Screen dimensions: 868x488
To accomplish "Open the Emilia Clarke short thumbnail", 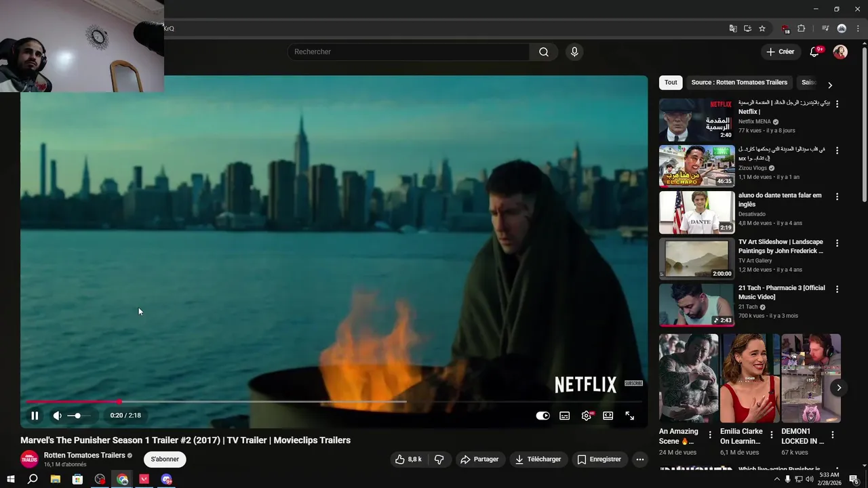I will tap(749, 378).
